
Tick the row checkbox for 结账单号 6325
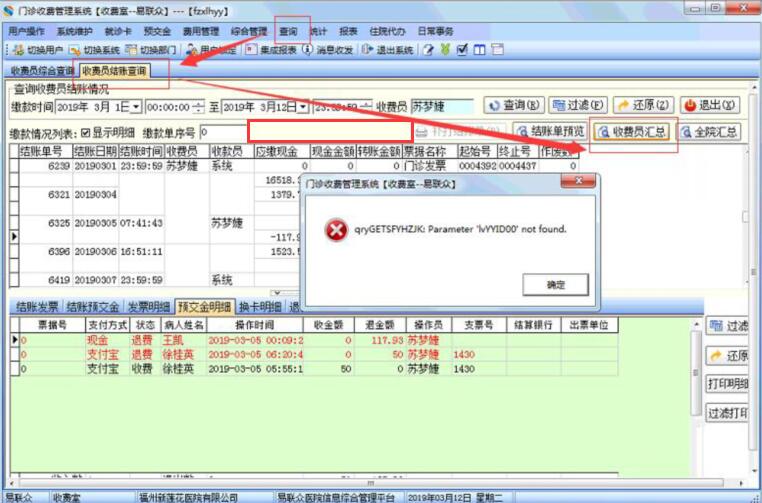[14, 223]
